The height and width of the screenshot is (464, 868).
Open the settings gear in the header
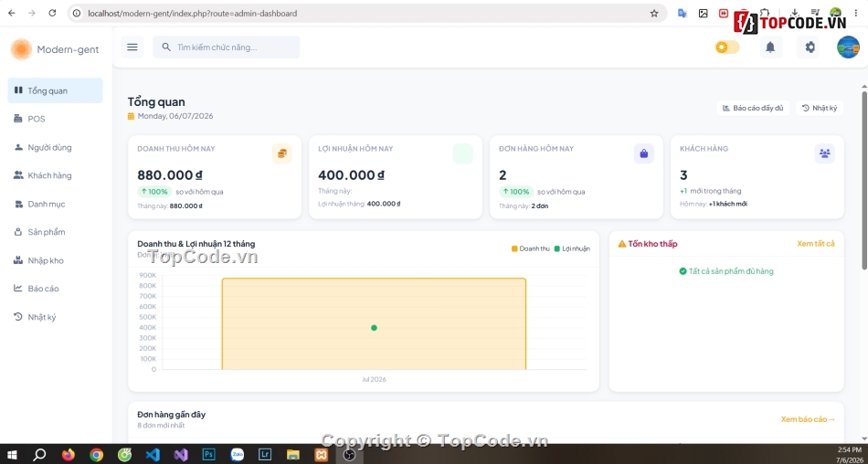coord(810,47)
